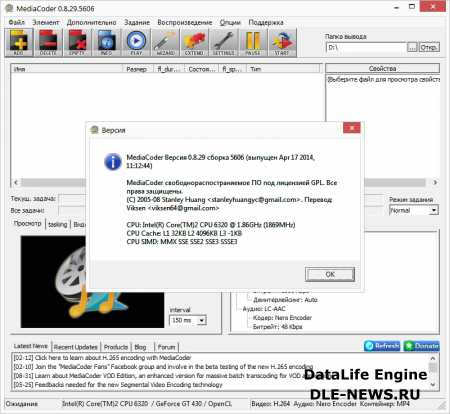Viewport: 450px width, 414px height.
Task: Switch to the tasking tab
Action: click(x=58, y=224)
